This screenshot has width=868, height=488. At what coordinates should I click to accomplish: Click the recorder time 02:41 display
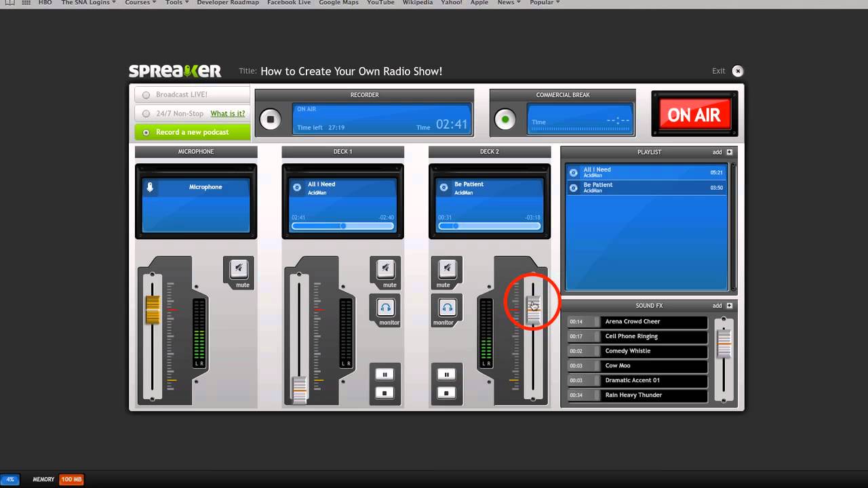[452, 125]
